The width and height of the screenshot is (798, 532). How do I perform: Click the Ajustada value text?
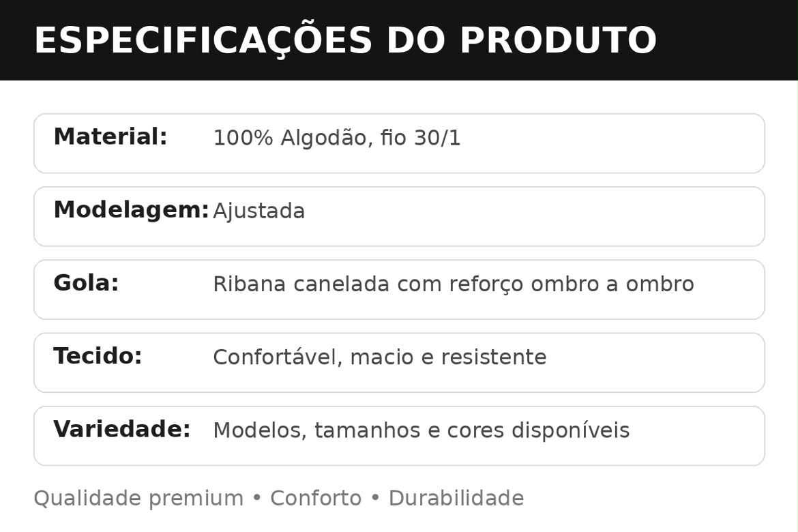coord(258,211)
